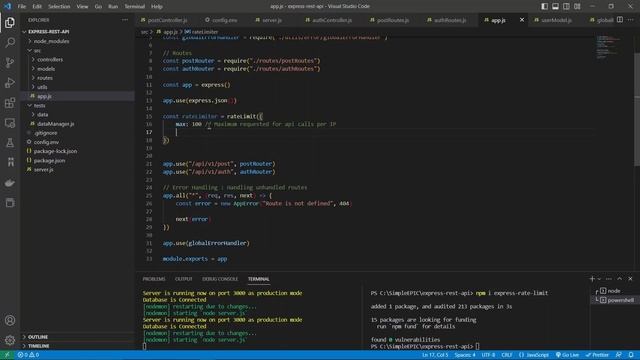Open the Search view in activity bar
Image resolution: width=640 pixels, height=360 pixels.
point(10,42)
